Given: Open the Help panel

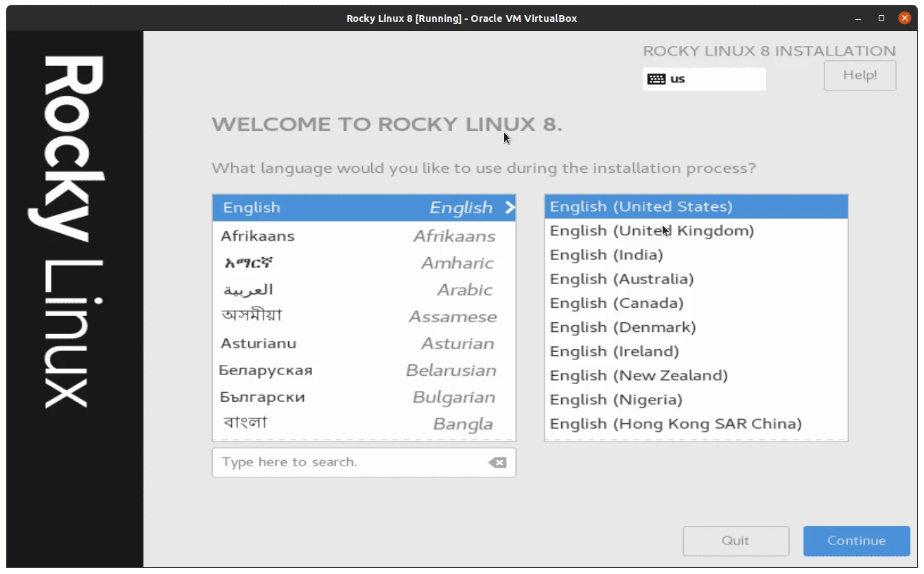Looking at the screenshot, I should [860, 75].
